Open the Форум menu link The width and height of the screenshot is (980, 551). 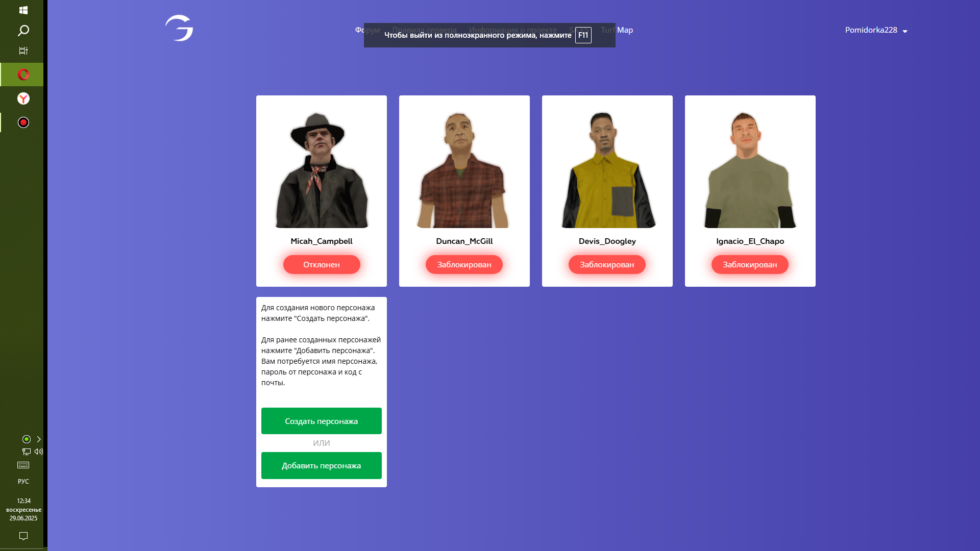pos(360,30)
